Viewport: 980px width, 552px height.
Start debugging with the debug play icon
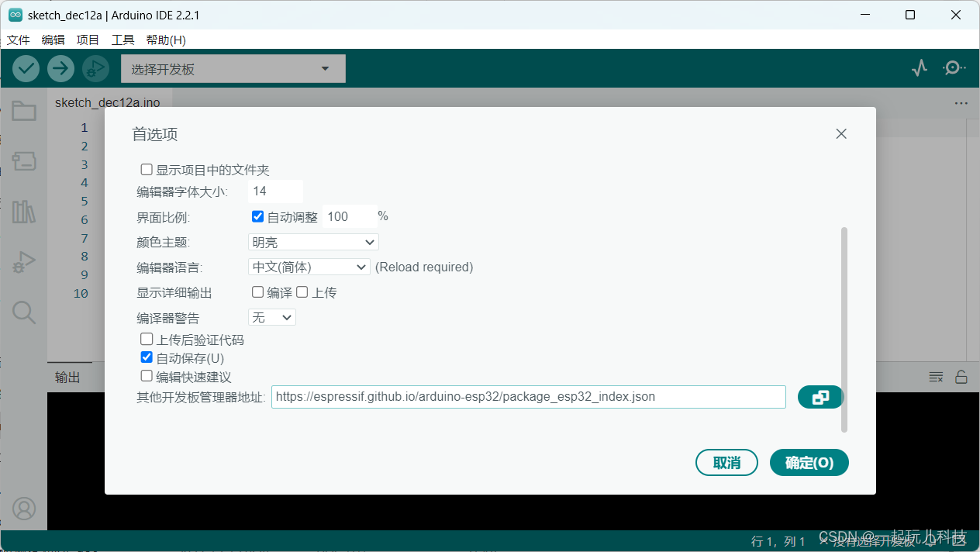click(95, 68)
